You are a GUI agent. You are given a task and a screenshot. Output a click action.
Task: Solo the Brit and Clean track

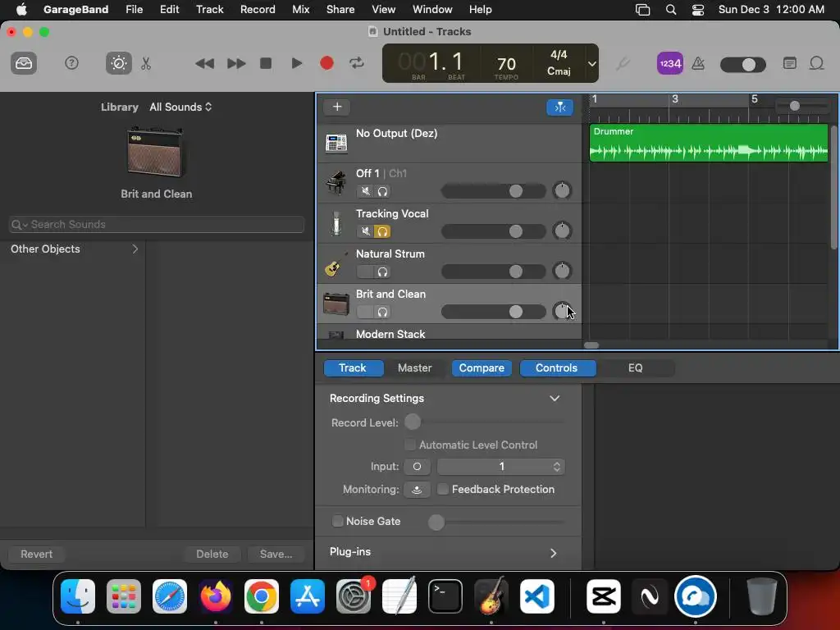[x=382, y=312]
